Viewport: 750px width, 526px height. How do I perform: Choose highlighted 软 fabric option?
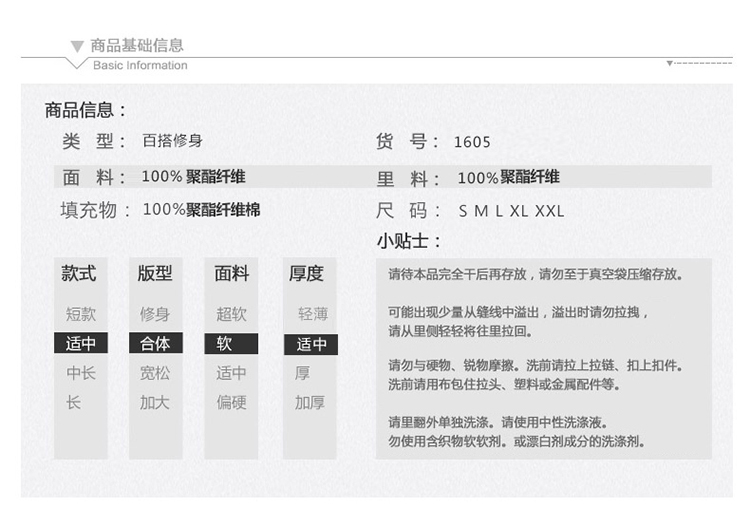[231, 344]
